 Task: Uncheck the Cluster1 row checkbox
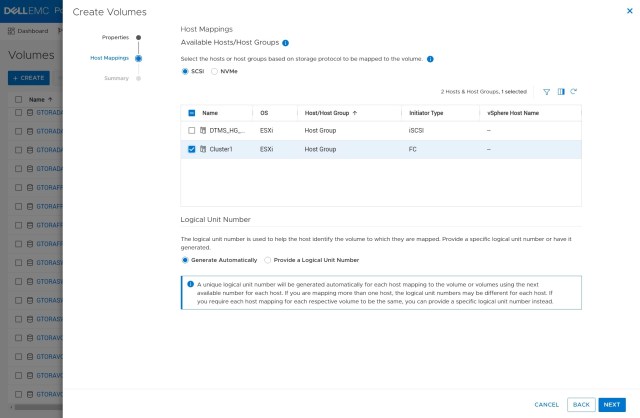click(192, 149)
